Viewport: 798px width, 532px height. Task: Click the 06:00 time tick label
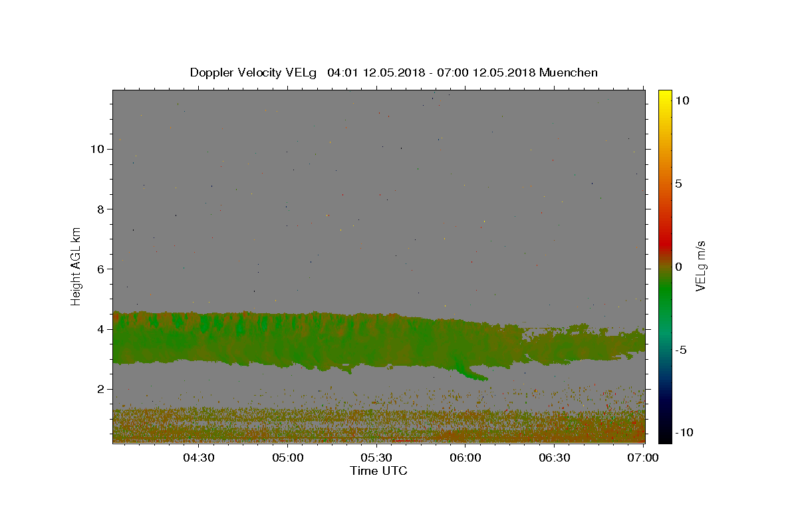[465, 458]
